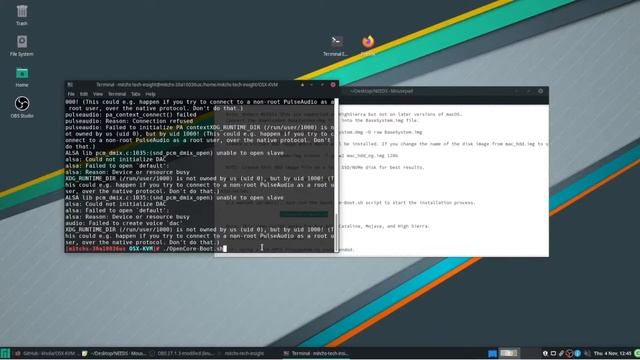
Task: Close the Terminal window with the red button
Action: click(333, 85)
